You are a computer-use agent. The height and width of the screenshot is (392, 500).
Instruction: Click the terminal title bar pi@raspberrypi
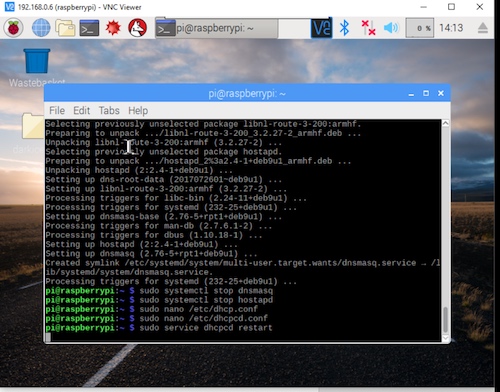[x=247, y=94]
